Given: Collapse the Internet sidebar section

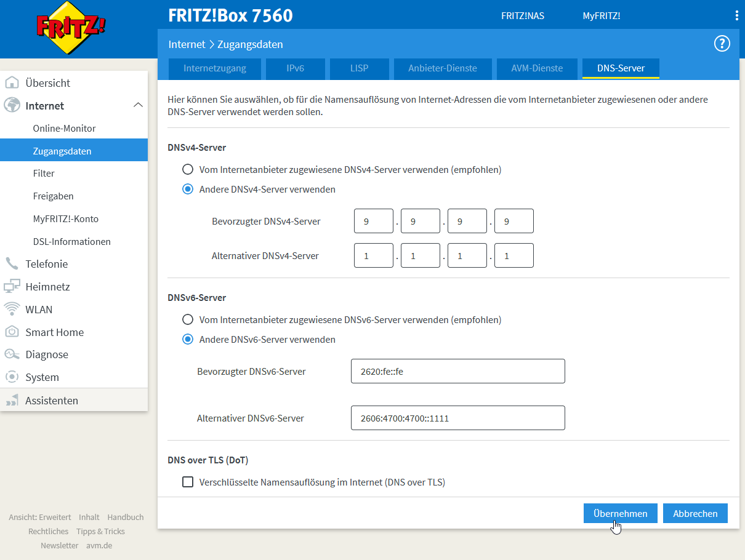Looking at the screenshot, I should (x=138, y=105).
